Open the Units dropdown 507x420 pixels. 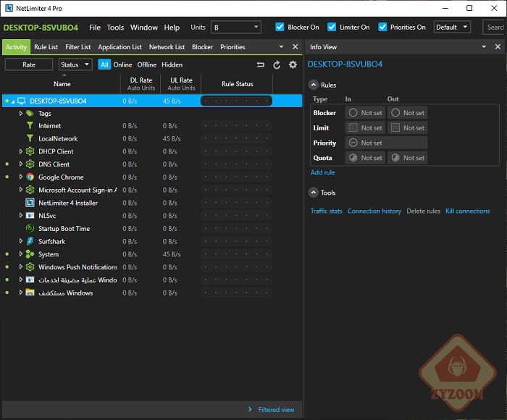click(236, 28)
